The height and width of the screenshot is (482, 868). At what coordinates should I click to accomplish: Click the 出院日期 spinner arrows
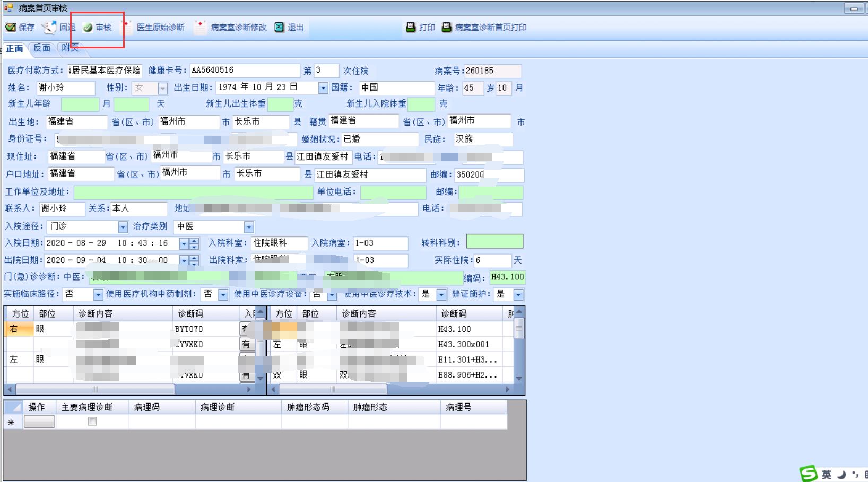coord(194,260)
